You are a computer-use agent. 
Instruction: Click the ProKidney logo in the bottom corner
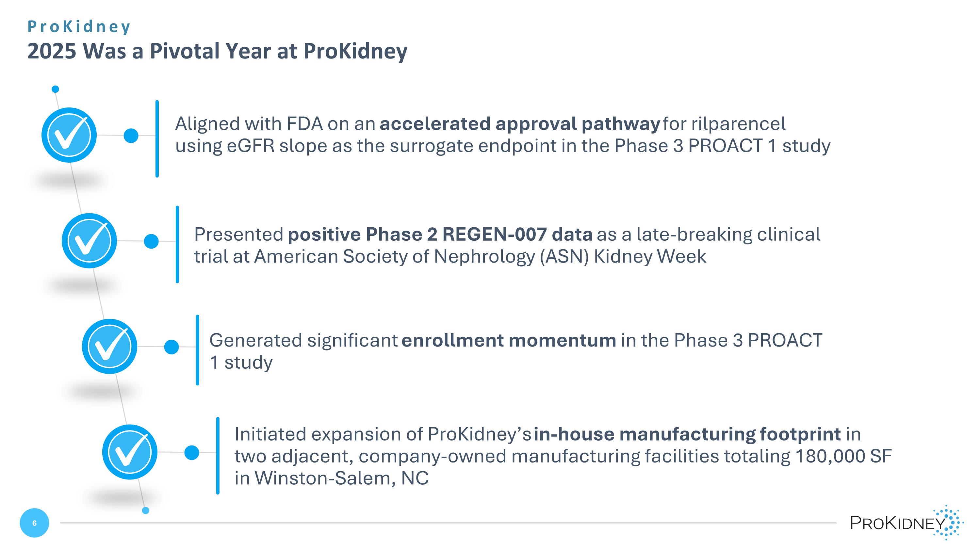pos(906,523)
